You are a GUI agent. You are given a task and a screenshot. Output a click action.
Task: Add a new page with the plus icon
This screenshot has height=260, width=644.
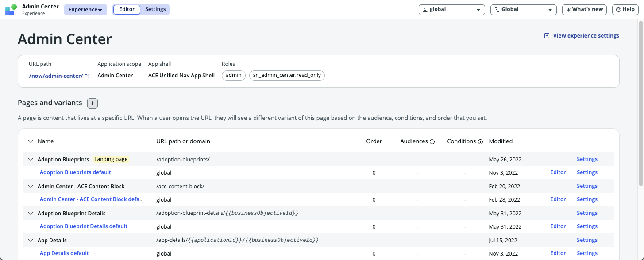click(93, 103)
